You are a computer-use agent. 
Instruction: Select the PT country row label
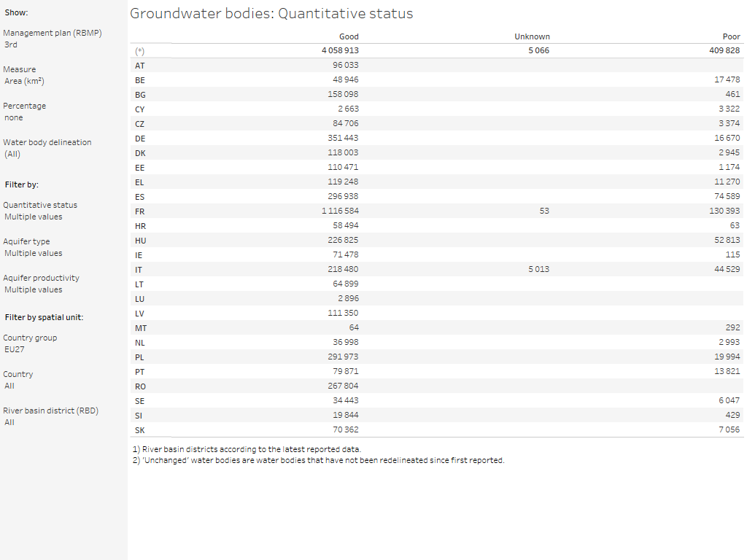pyautogui.click(x=139, y=372)
